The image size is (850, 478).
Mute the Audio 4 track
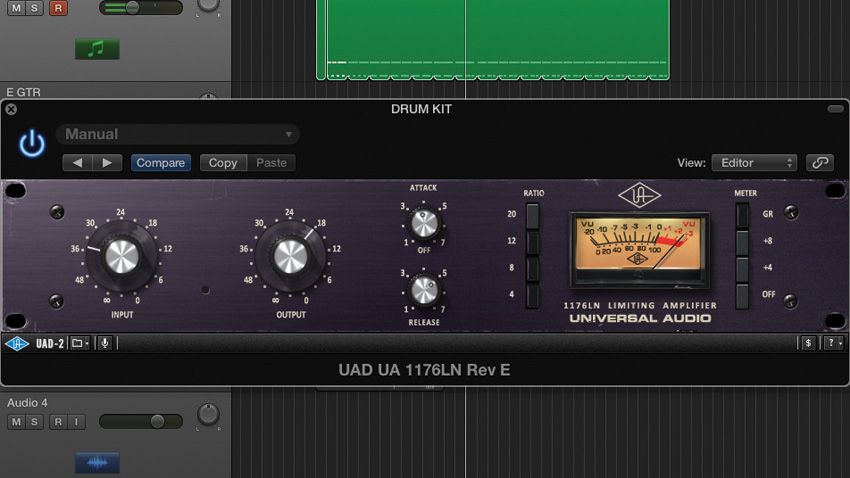pos(16,422)
